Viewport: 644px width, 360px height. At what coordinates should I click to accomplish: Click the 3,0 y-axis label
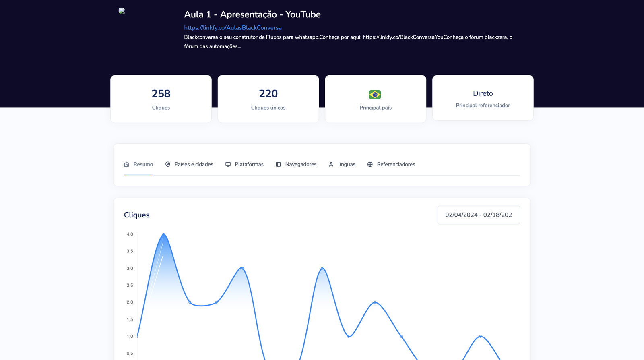pyautogui.click(x=130, y=268)
